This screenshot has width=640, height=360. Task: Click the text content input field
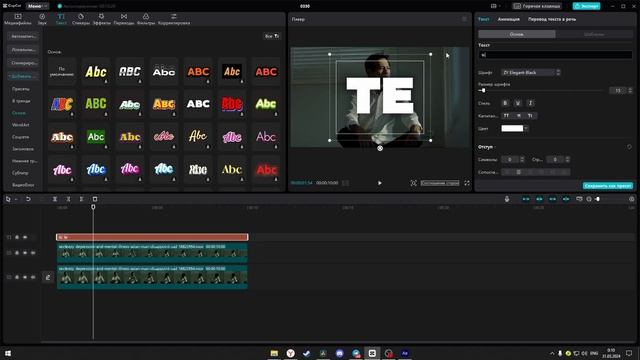[556, 55]
